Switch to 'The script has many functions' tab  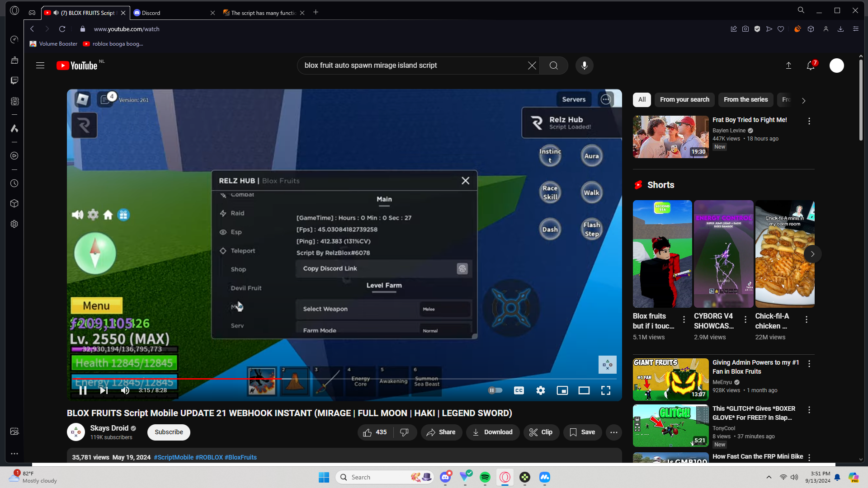(264, 13)
